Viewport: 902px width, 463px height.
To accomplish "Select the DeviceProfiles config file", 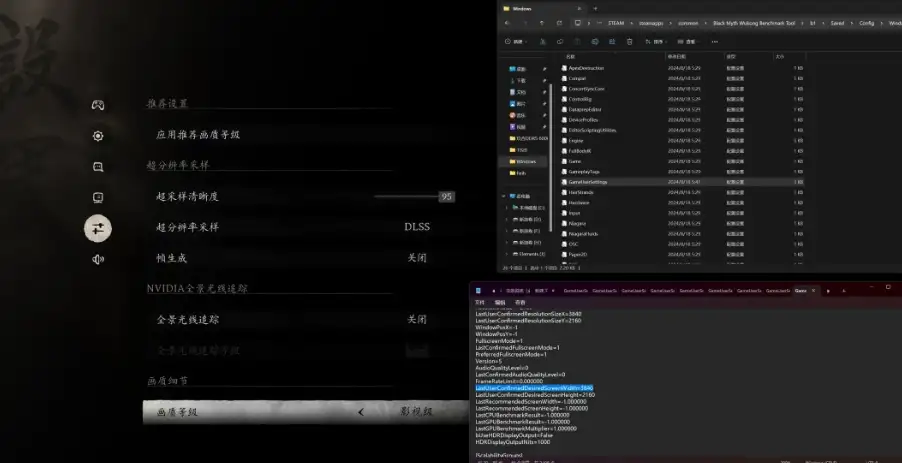I will [x=583, y=120].
